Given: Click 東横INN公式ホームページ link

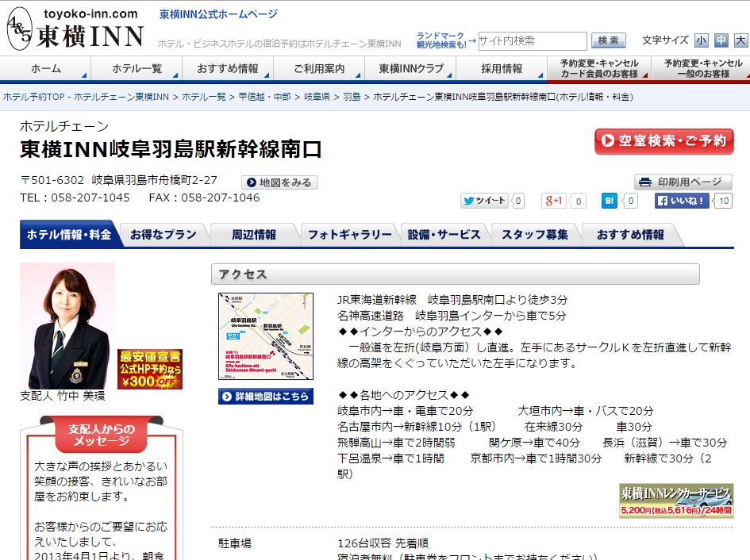Looking at the screenshot, I should click(218, 14).
